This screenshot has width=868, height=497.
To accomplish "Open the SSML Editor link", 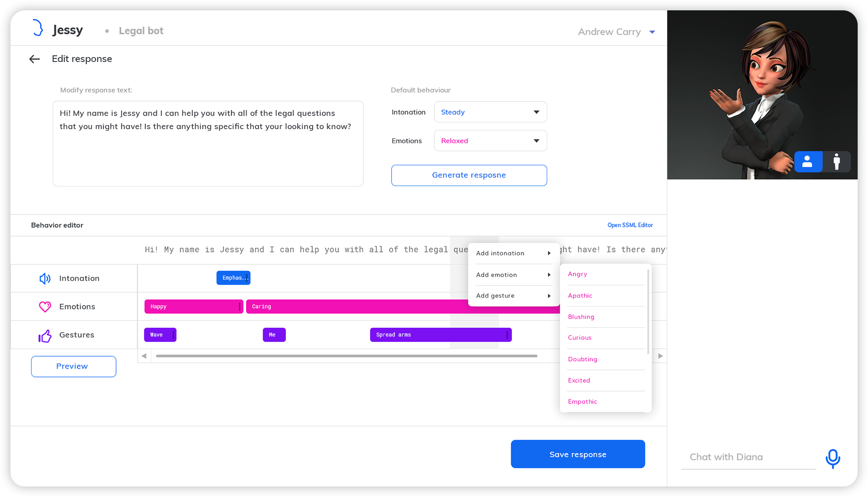I will 630,225.
